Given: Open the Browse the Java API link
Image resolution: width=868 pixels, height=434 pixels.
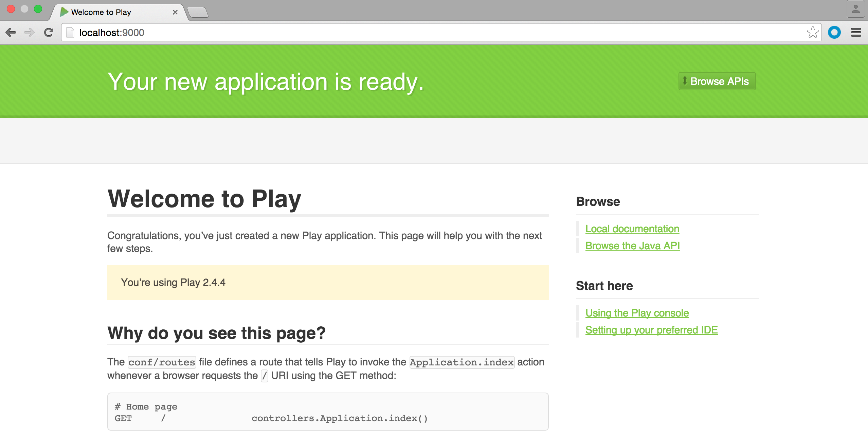Looking at the screenshot, I should pos(632,246).
